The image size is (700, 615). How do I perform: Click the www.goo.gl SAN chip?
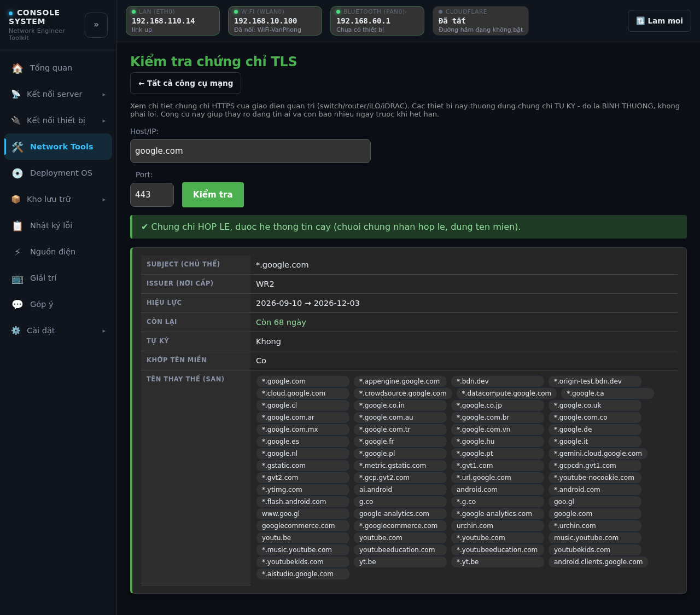(x=303, y=514)
